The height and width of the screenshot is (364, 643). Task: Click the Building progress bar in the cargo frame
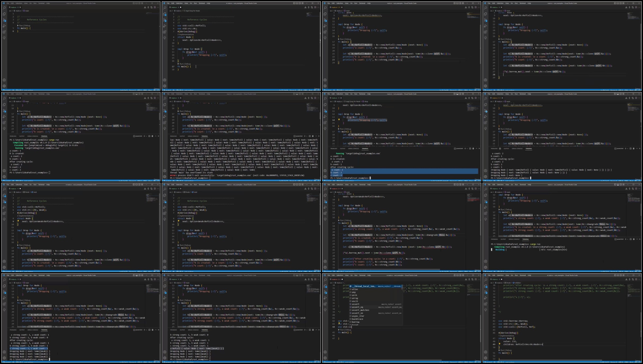tap(523, 249)
